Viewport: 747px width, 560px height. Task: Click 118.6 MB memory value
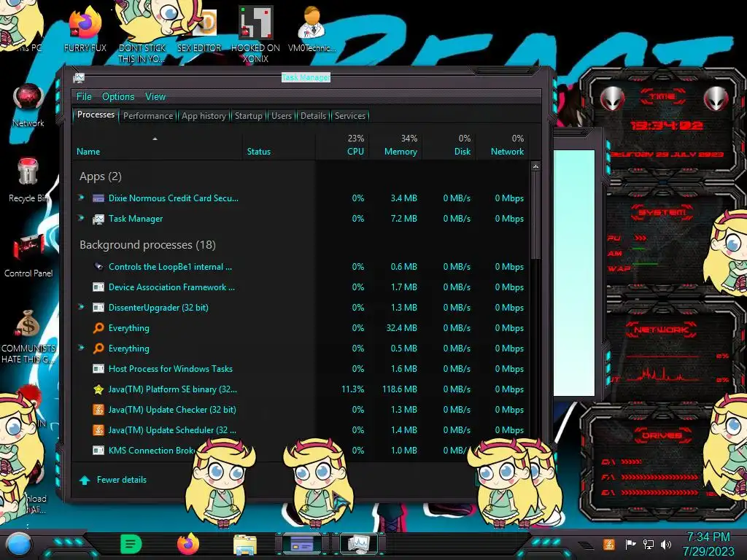(399, 389)
